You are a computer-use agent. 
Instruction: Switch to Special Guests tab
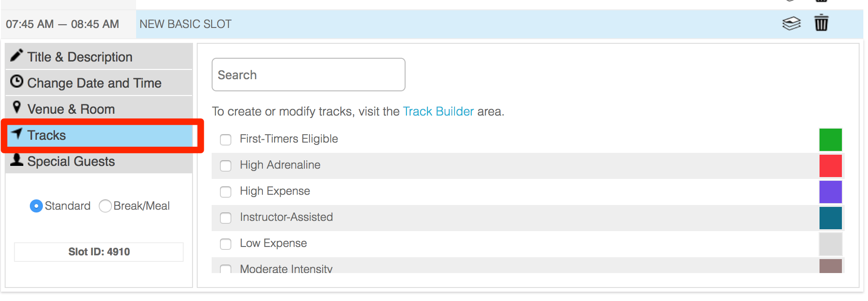click(71, 161)
